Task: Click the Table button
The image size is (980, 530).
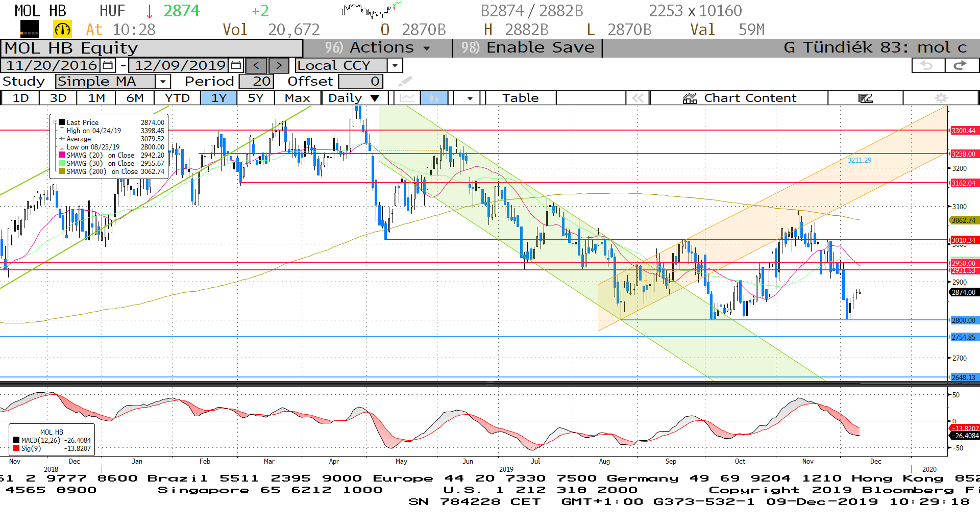Action: pyautogui.click(x=520, y=98)
